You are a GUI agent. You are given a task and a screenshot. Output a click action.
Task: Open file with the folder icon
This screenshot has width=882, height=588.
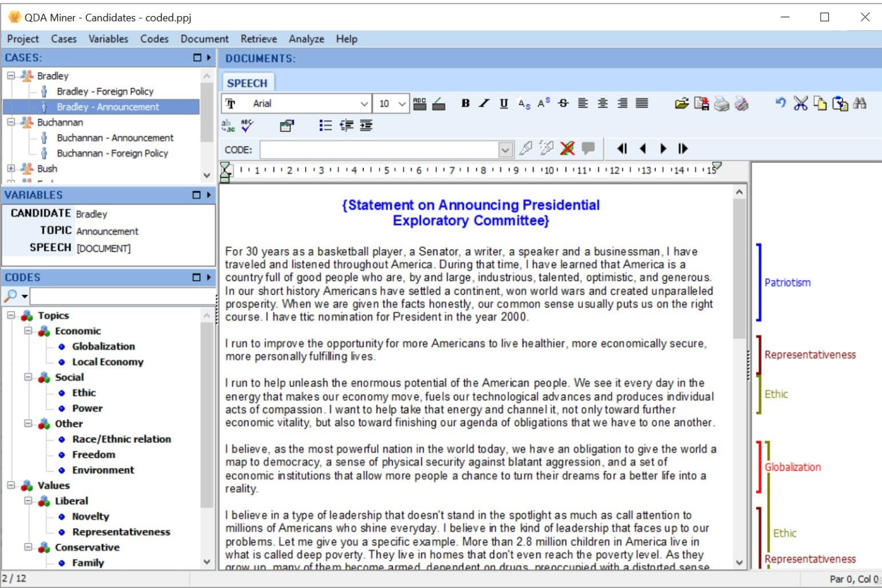coord(682,104)
